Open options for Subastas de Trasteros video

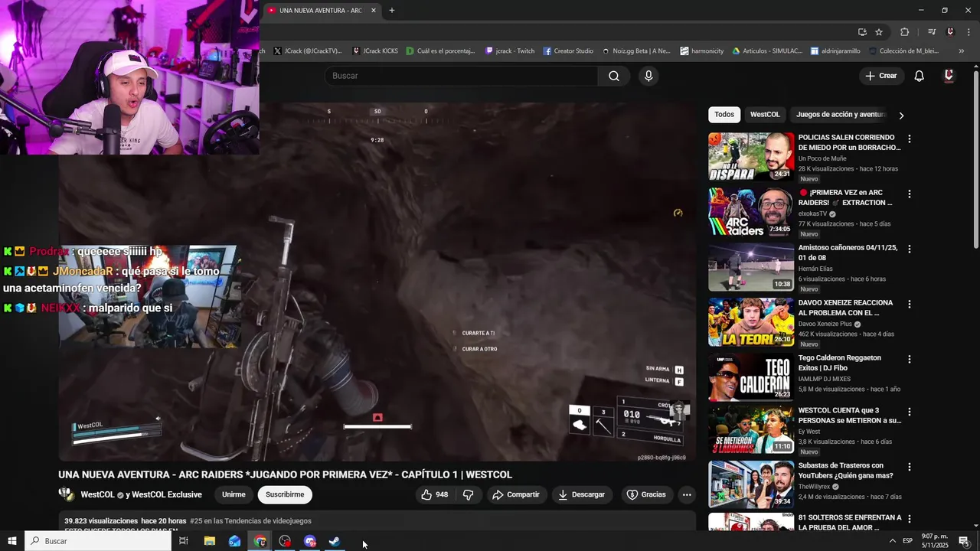click(x=910, y=467)
